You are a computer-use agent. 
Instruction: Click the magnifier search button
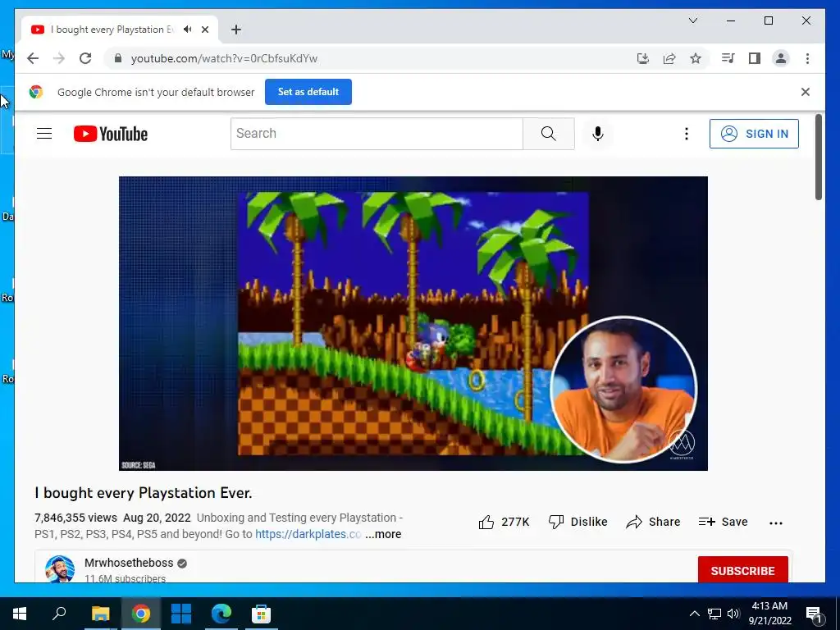(549, 134)
